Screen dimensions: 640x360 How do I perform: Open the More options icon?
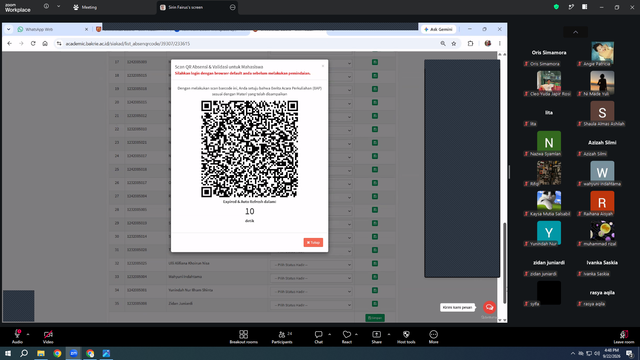(x=433, y=334)
